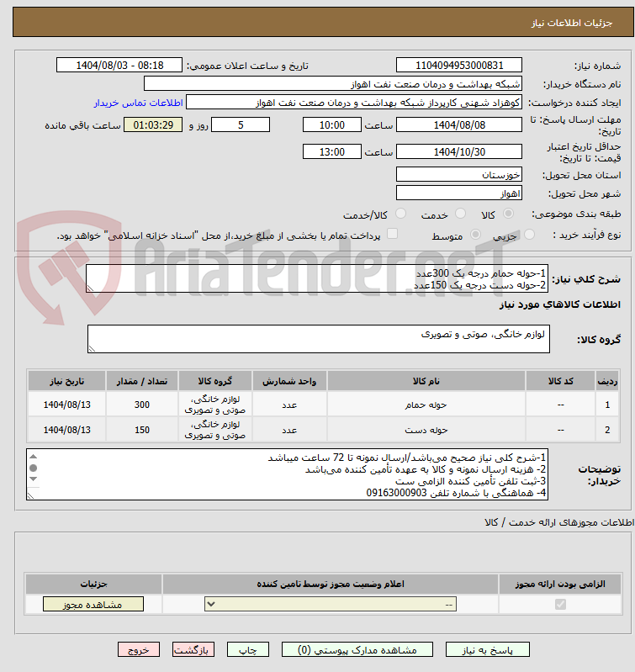Viewport: 635px width, 672px height.
Task: Click the چاپ print button
Action: [247, 650]
